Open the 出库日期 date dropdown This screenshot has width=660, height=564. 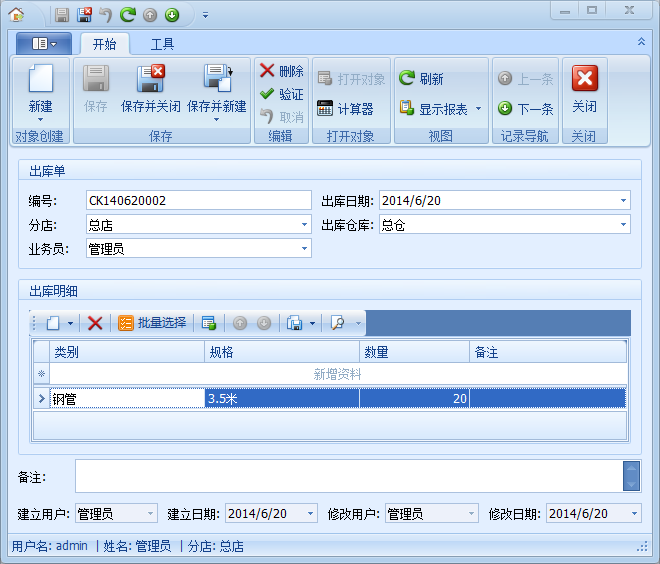point(623,201)
